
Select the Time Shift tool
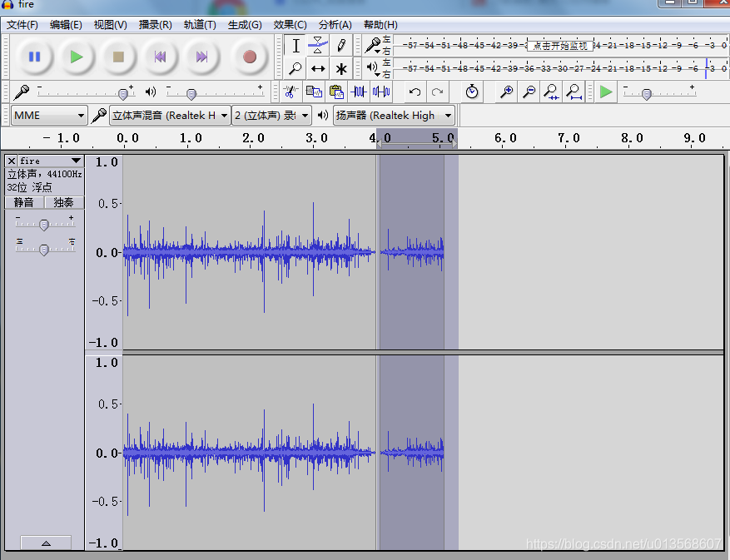click(317, 68)
